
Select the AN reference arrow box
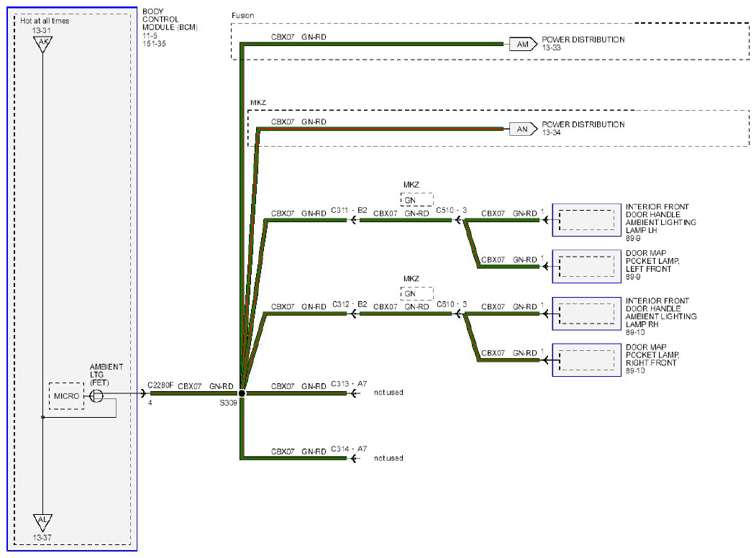point(524,129)
